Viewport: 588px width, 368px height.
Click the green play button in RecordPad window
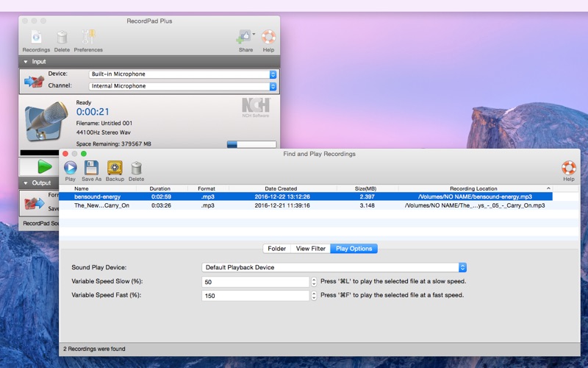pos(45,167)
